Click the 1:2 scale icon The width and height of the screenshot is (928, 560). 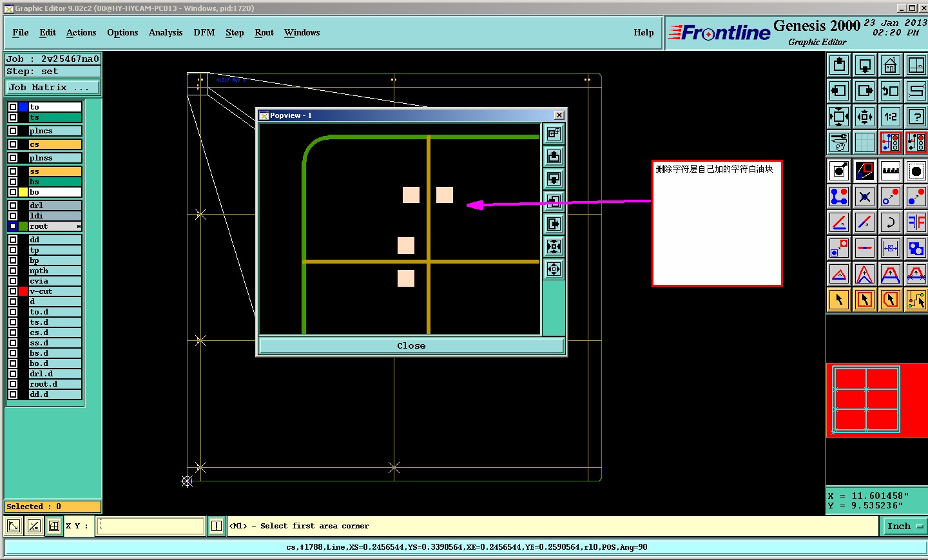(x=891, y=117)
